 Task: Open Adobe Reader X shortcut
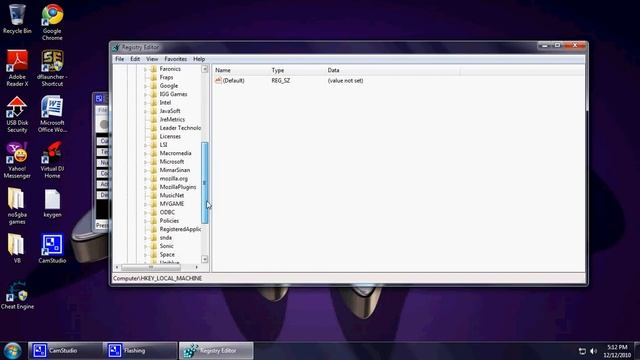point(17,68)
